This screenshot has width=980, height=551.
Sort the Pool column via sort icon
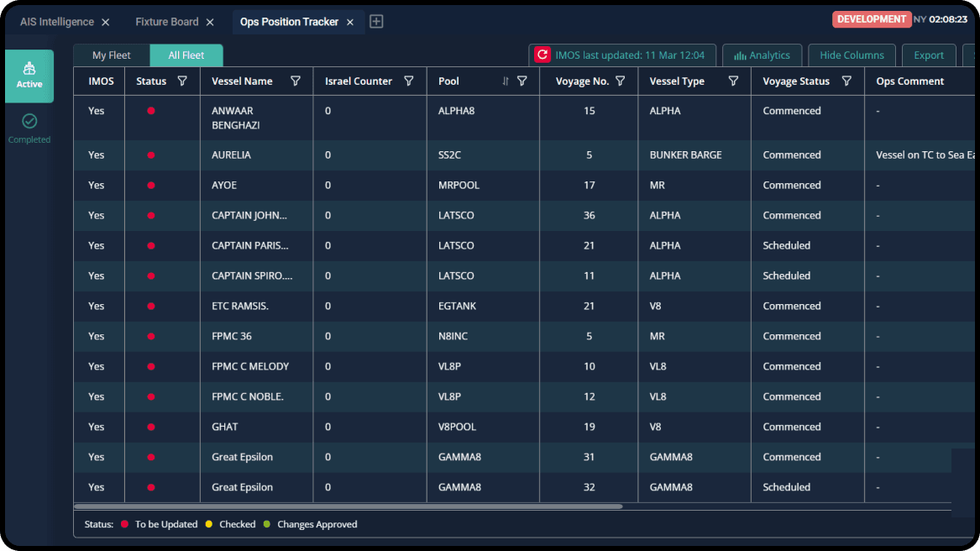pyautogui.click(x=505, y=81)
